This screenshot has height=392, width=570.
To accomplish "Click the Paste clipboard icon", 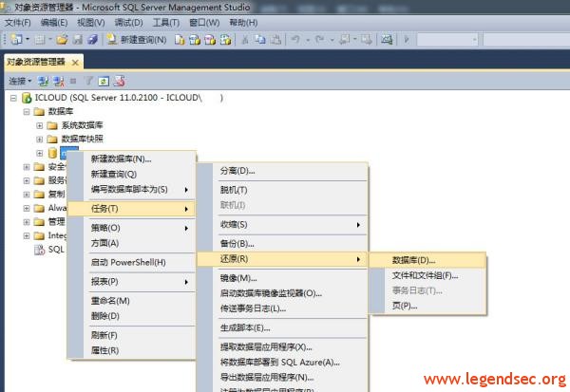I will click(275, 39).
